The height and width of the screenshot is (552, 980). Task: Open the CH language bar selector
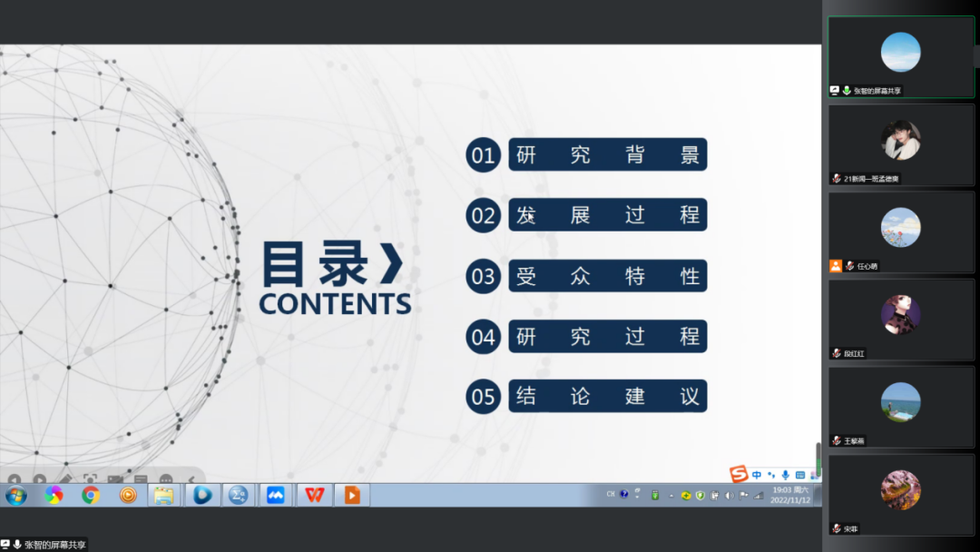coord(611,494)
